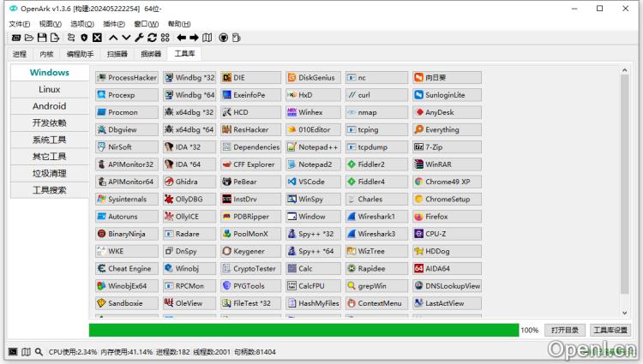The width and height of the screenshot is (643, 364).
Task: Launch DiskGenius tool
Action: pos(313,77)
